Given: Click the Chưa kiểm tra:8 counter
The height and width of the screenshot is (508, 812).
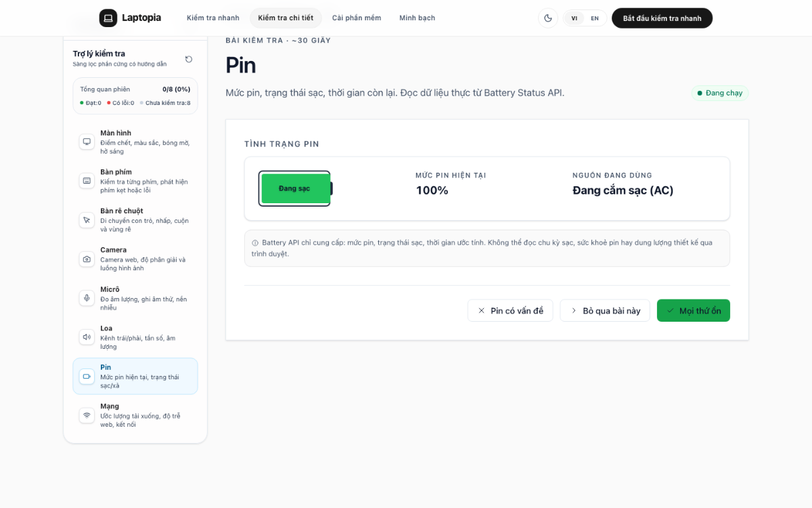Looking at the screenshot, I should click(165, 103).
